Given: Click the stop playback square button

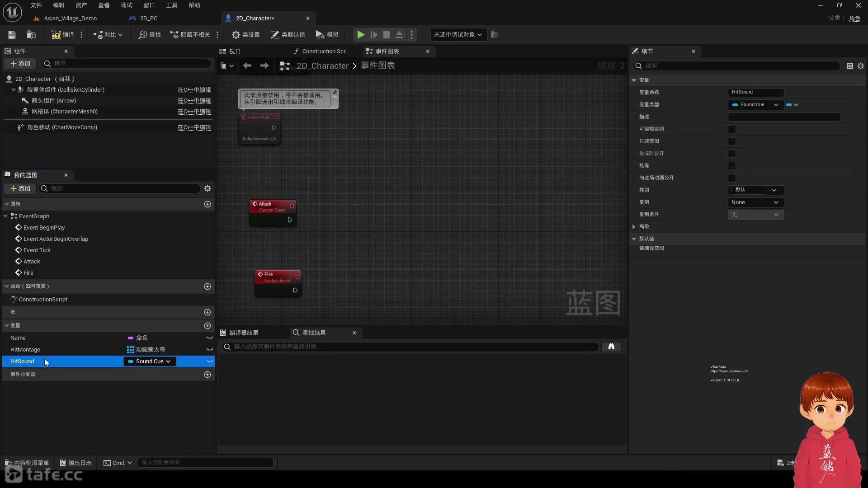Looking at the screenshot, I should [x=387, y=35].
